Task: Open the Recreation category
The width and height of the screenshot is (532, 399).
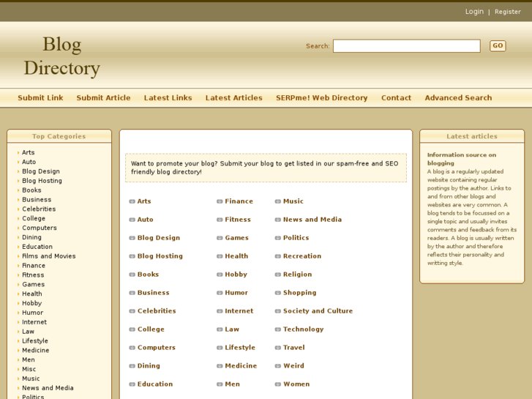Action: click(x=302, y=256)
